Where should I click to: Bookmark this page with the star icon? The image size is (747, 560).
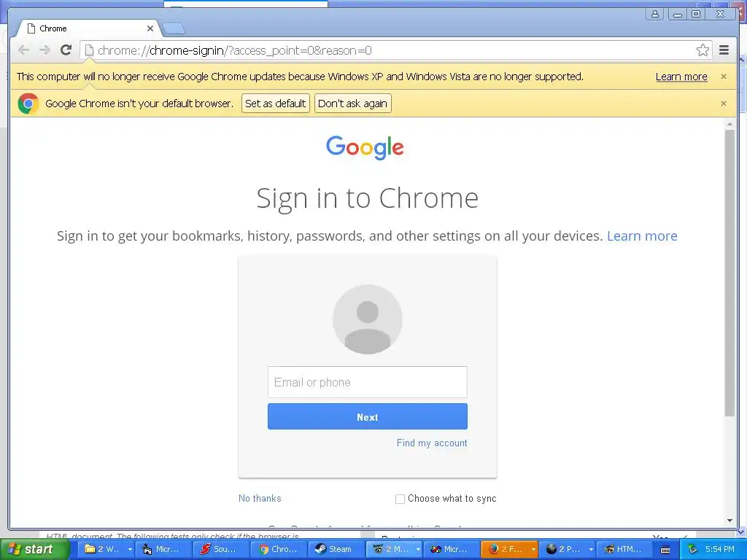click(x=703, y=50)
